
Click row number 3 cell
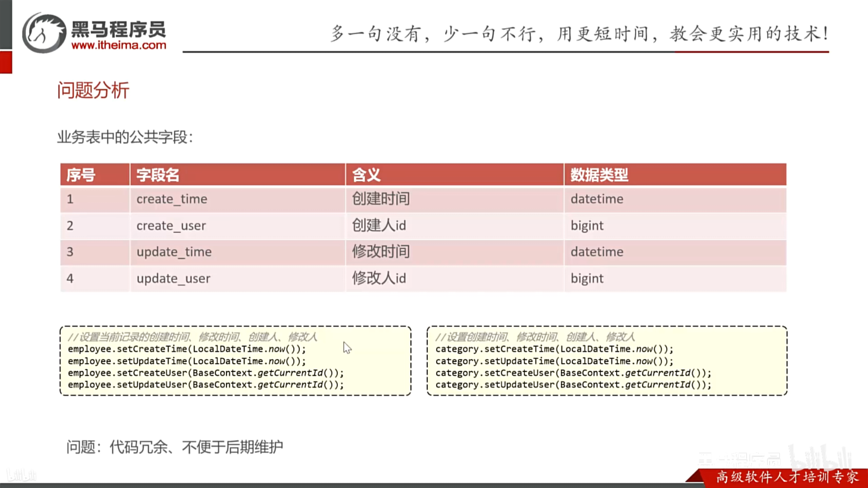click(95, 252)
